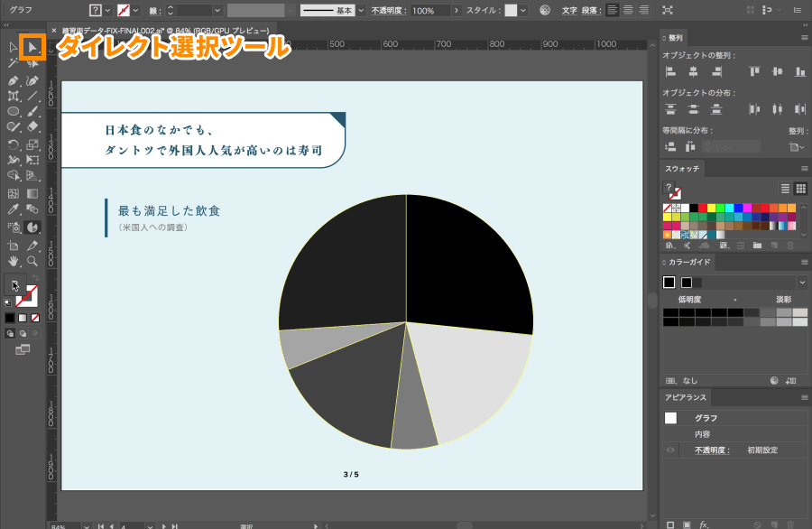Activate the Eyedropper tool
812x529 pixels.
(x=13, y=209)
